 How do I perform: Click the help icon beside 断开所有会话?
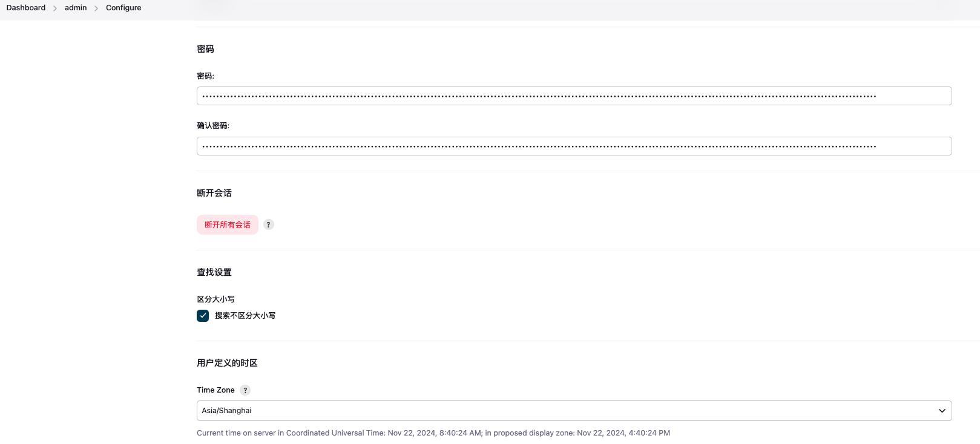[x=269, y=224]
